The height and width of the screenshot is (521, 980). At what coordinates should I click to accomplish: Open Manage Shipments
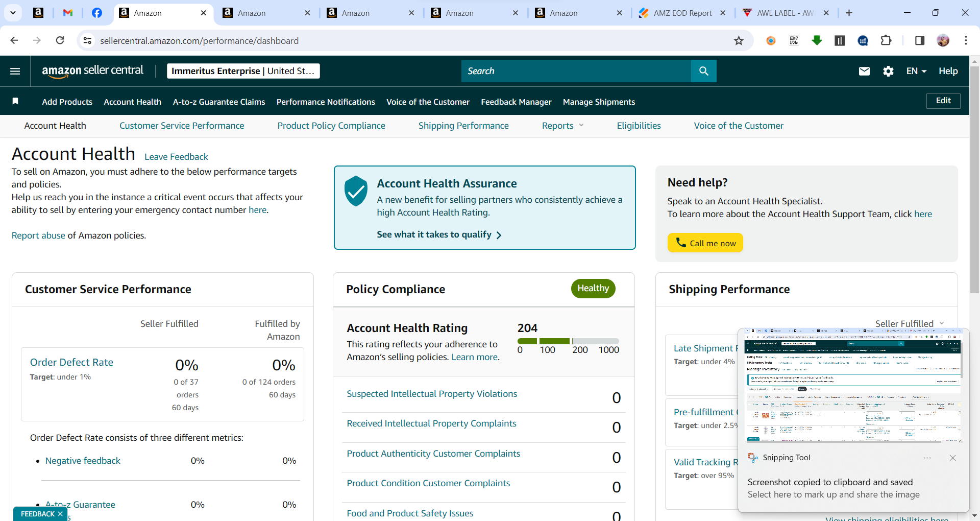tap(599, 102)
